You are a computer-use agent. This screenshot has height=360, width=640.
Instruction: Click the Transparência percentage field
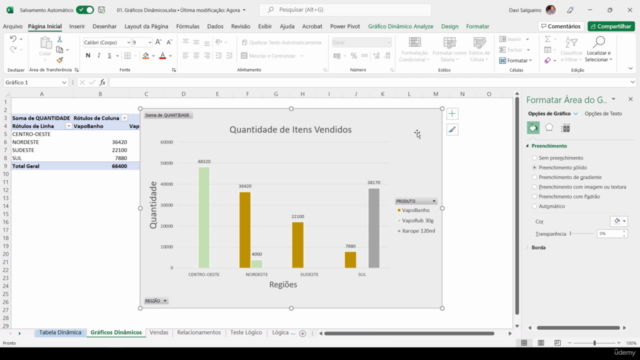click(610, 233)
